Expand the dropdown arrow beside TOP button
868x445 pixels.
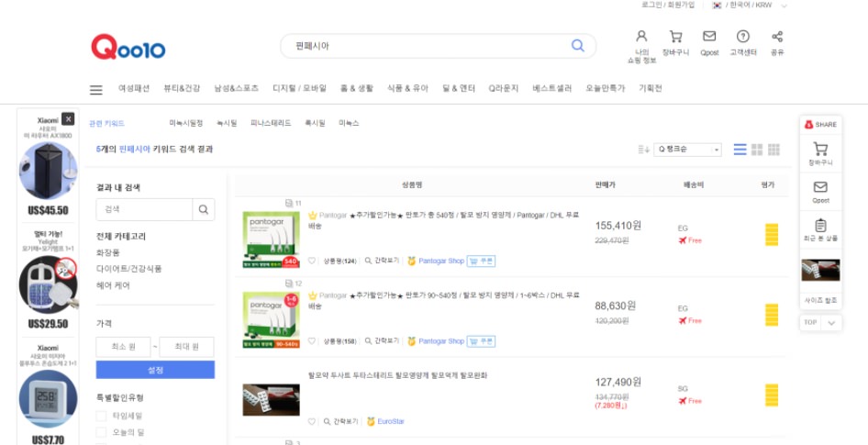[831, 323]
